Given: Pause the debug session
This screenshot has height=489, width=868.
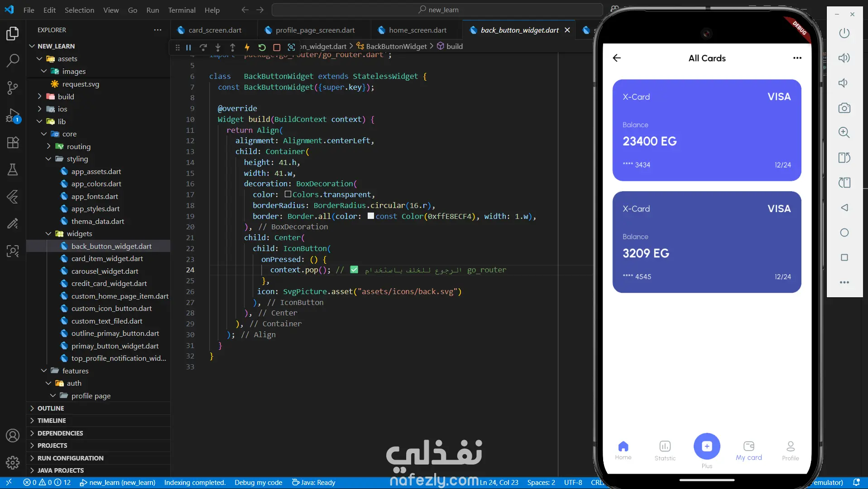Looking at the screenshot, I should pyautogui.click(x=188, y=47).
